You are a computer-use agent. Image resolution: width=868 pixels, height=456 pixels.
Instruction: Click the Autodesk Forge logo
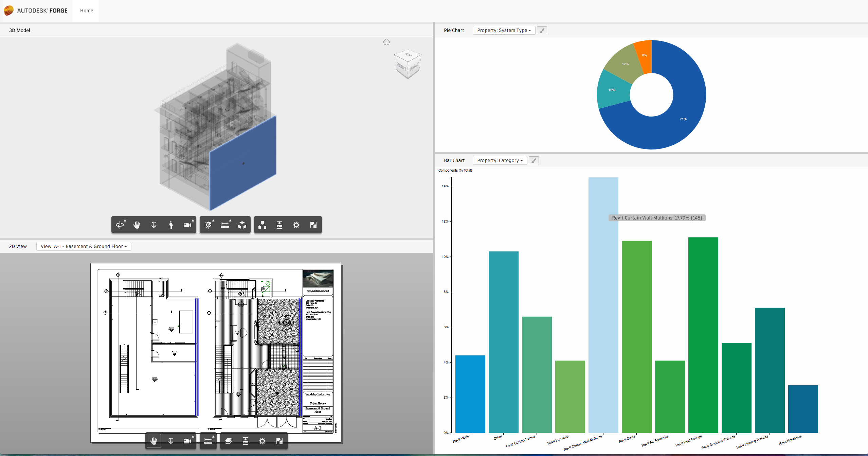click(36, 11)
